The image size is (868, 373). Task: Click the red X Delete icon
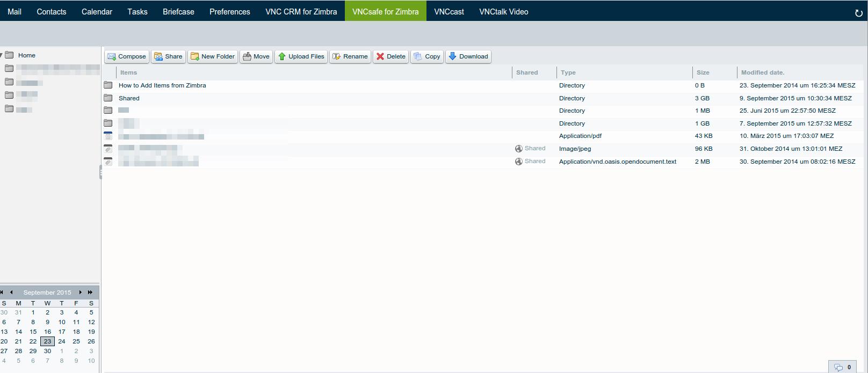380,56
